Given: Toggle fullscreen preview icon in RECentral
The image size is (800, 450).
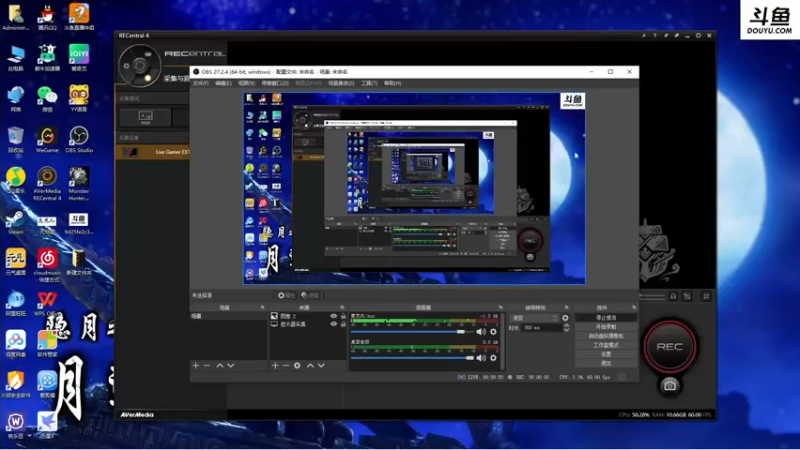Looking at the screenshot, I should click(706, 296).
